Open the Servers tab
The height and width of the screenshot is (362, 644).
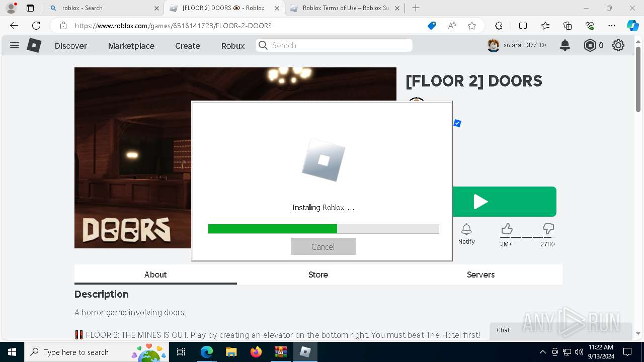tap(480, 275)
